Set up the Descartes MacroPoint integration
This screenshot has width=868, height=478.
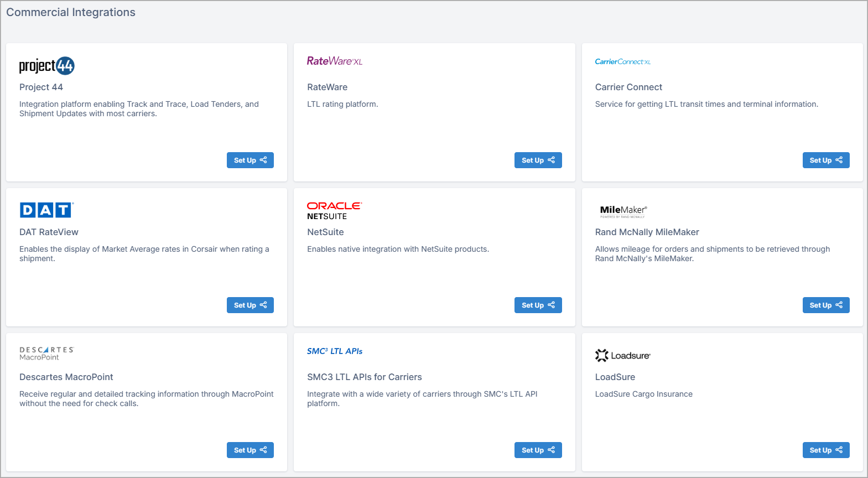pos(250,450)
